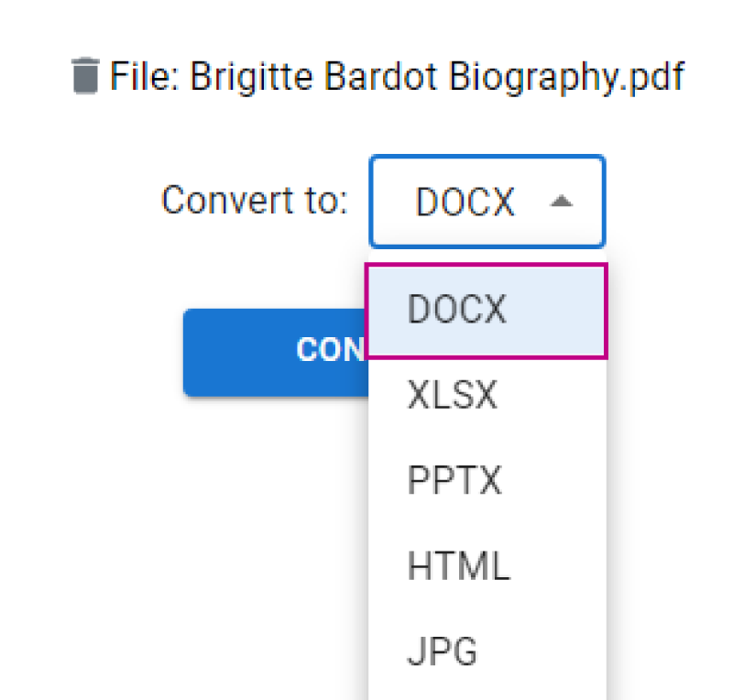Select the JPG image format entry
Image resolution: width=733 pixels, height=700 pixels.
[x=443, y=652]
